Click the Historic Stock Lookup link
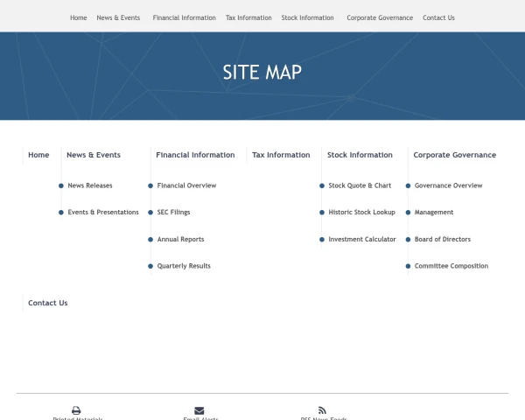Image resolution: width=525 pixels, height=420 pixels. (x=361, y=213)
